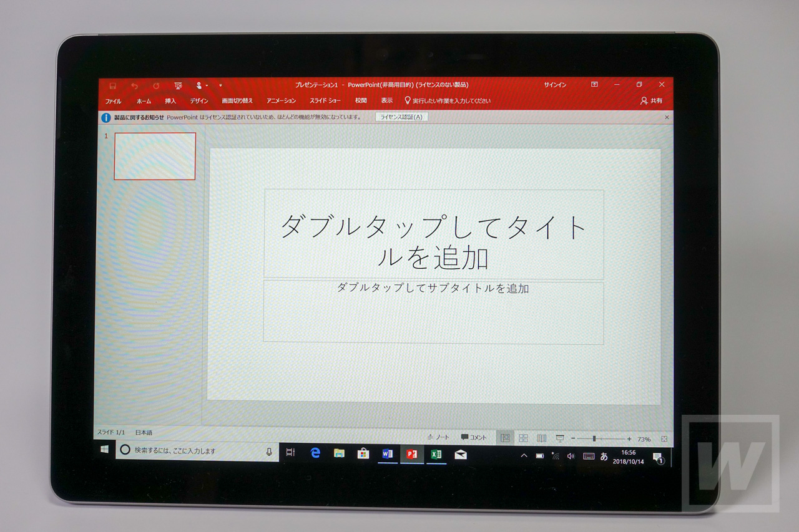Open Ribbon Display Options icon
The height and width of the screenshot is (532, 799).
594,84
